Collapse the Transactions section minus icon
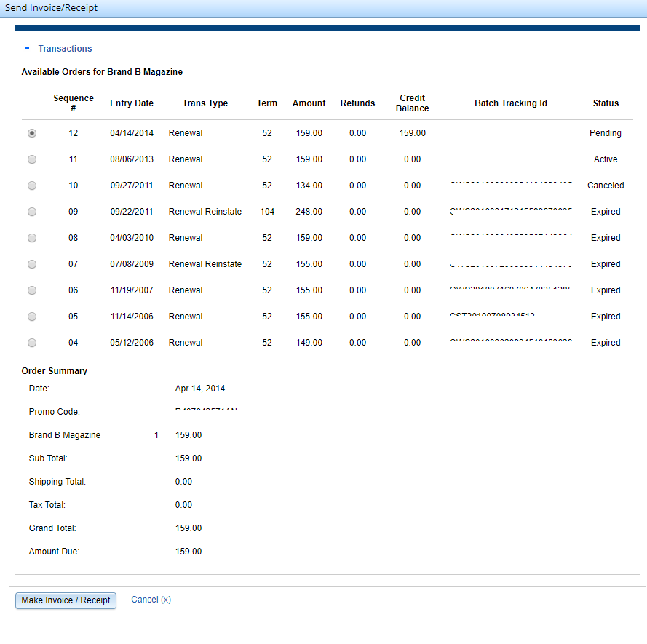The width and height of the screenshot is (647, 644). point(27,49)
